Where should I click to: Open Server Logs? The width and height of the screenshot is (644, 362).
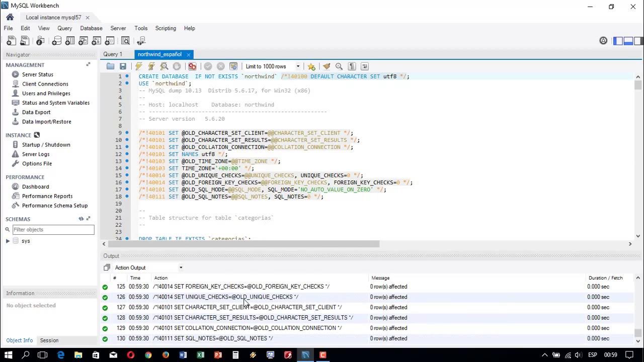click(x=36, y=154)
